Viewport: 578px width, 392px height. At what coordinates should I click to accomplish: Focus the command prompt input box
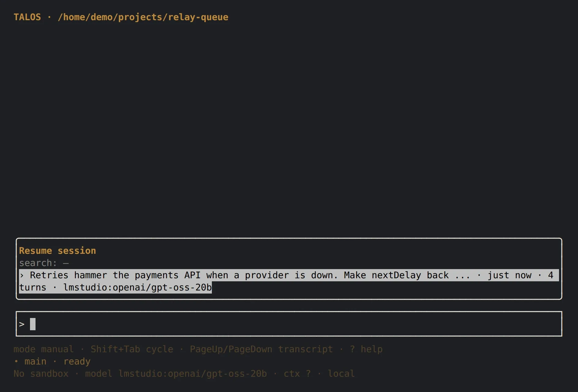(289, 324)
